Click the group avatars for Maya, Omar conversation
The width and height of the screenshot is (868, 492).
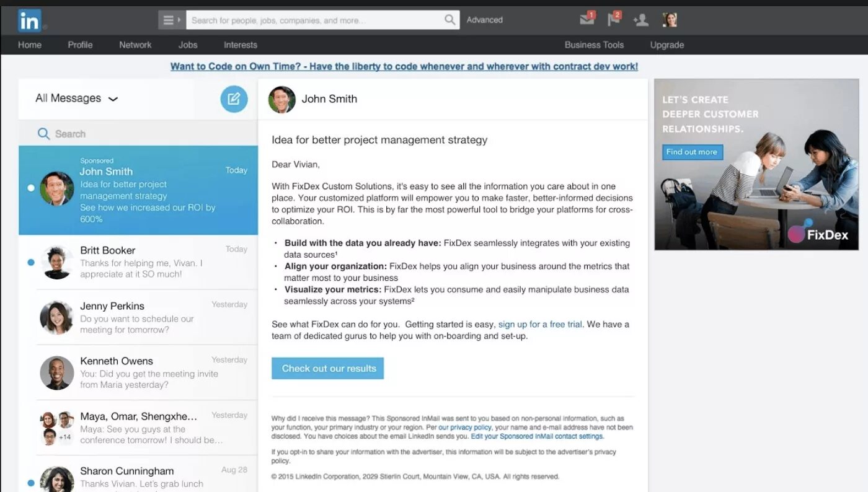coord(57,428)
